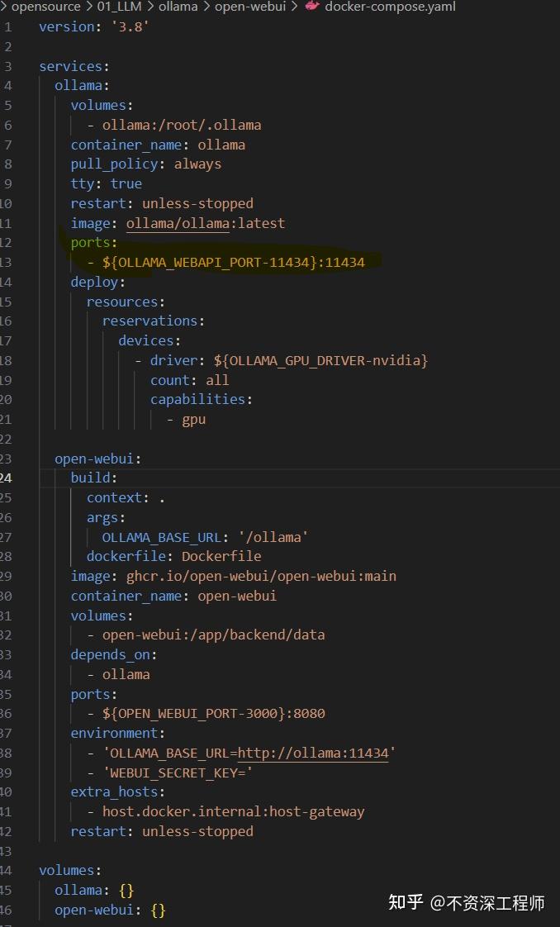Click the 'count: all' line
Viewport: 560px width, 927px height.
(190, 380)
